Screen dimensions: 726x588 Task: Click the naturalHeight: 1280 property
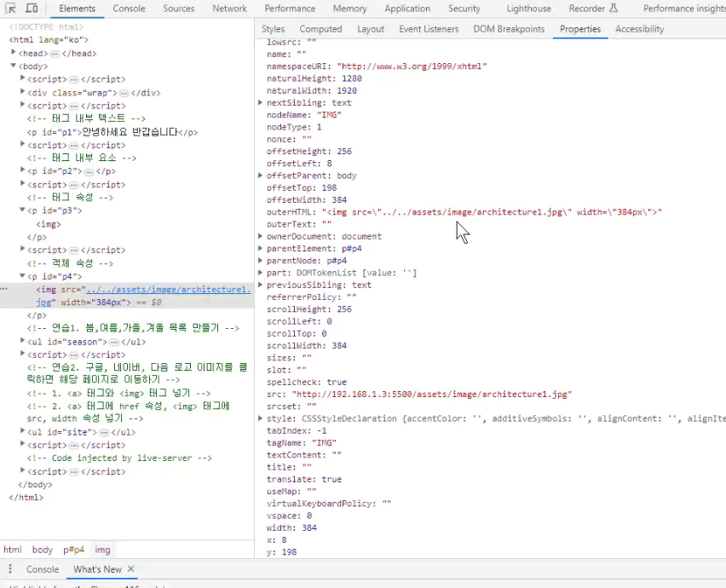[x=314, y=78]
